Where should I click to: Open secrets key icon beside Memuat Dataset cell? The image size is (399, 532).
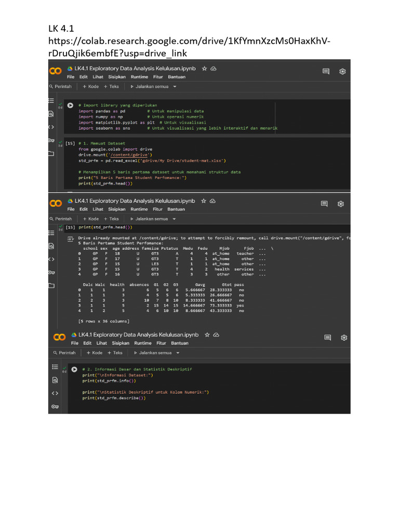[x=51, y=140]
